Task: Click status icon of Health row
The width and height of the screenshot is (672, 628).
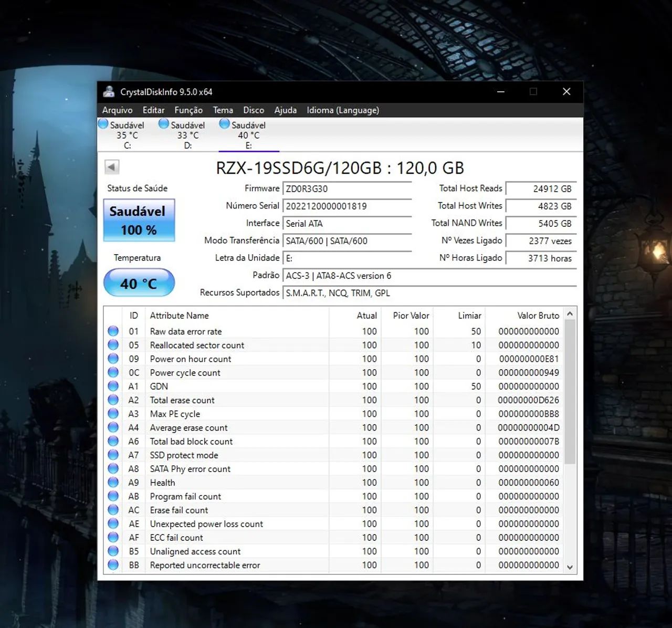Action: (x=113, y=482)
